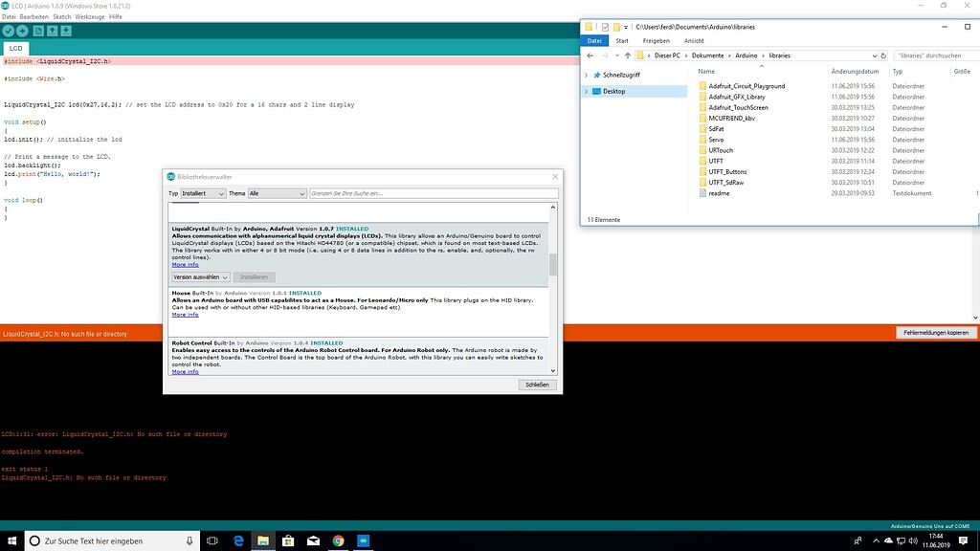The image size is (980, 551).
Task: Click the volume icon in system tray
Action: pyautogui.click(x=913, y=541)
